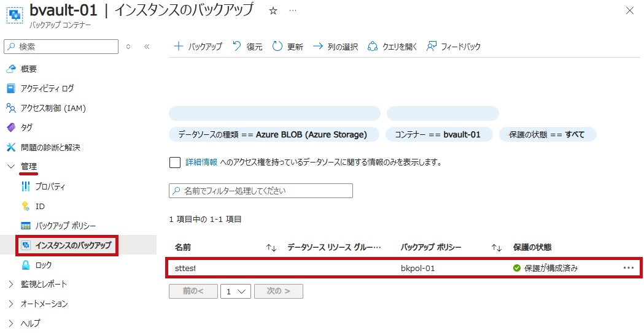Viewport: 644px width, 333px height.
Task: Click 1 項目中の 1-1 項目 count text
Action: point(205,220)
